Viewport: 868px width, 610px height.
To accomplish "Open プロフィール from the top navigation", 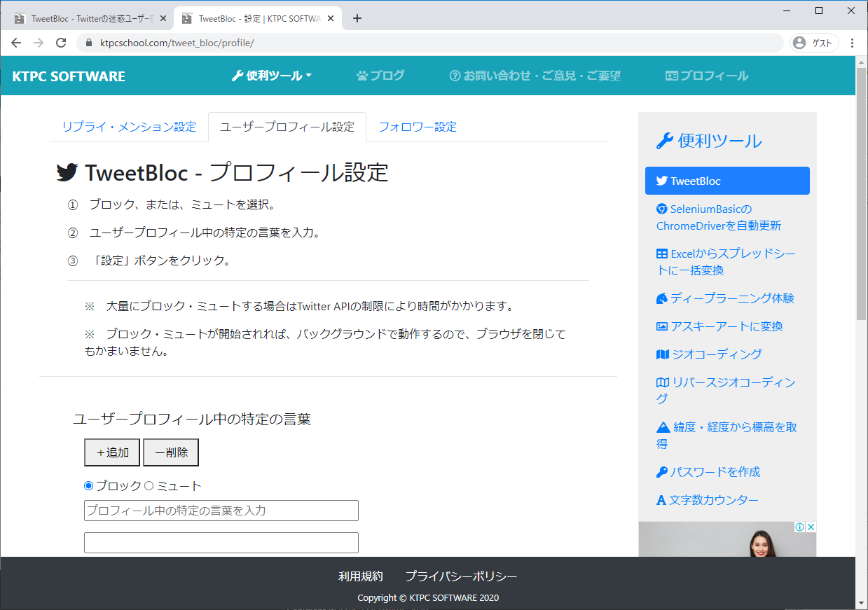I will 707,75.
